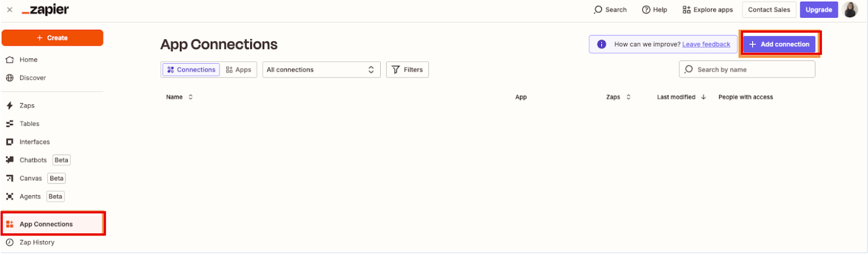Viewport: 868px width, 255px height.
Task: Select App Connections in the sidebar
Action: [x=52, y=224]
